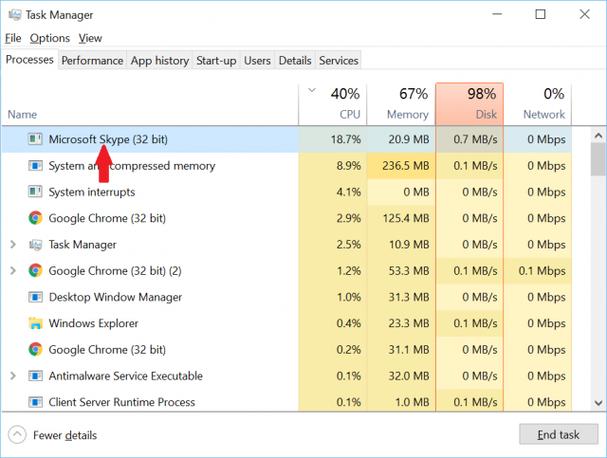Switch to the App history tab
Viewport: 607px width, 458px height.
coord(159,60)
